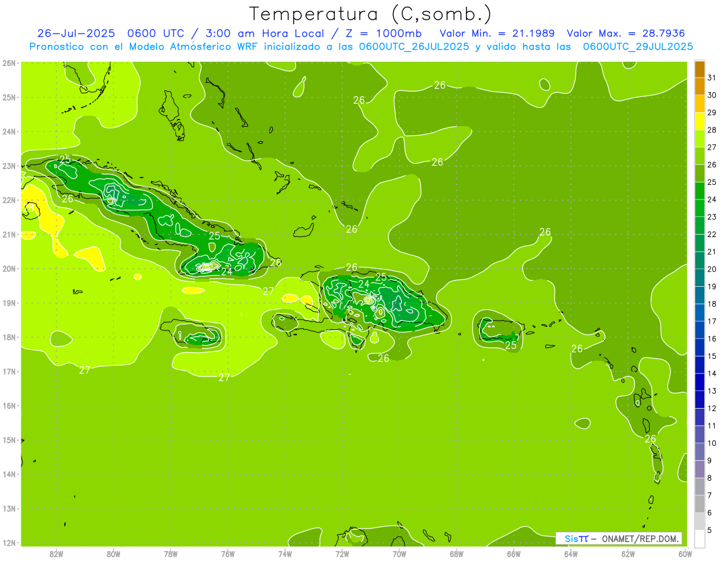
Task: Click the "26N" latitude axis label
Action: click(x=8, y=62)
